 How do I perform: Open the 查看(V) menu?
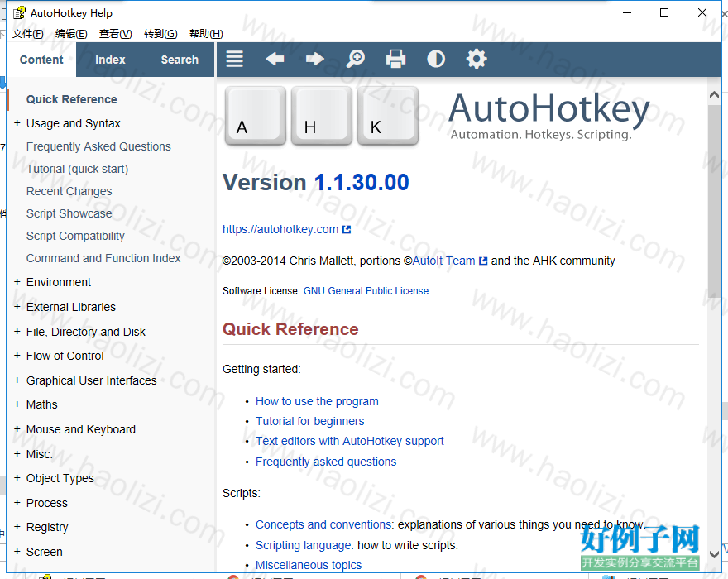tap(115, 34)
